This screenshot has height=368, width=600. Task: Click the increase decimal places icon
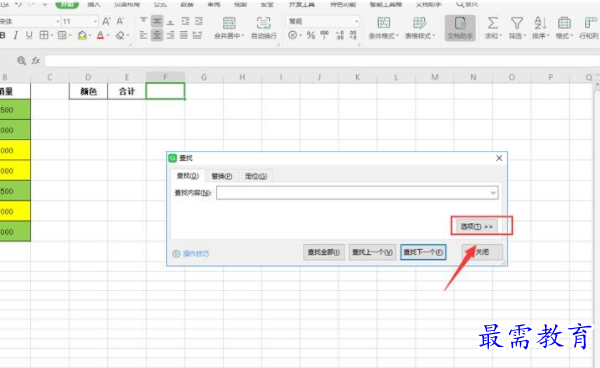click(339, 36)
